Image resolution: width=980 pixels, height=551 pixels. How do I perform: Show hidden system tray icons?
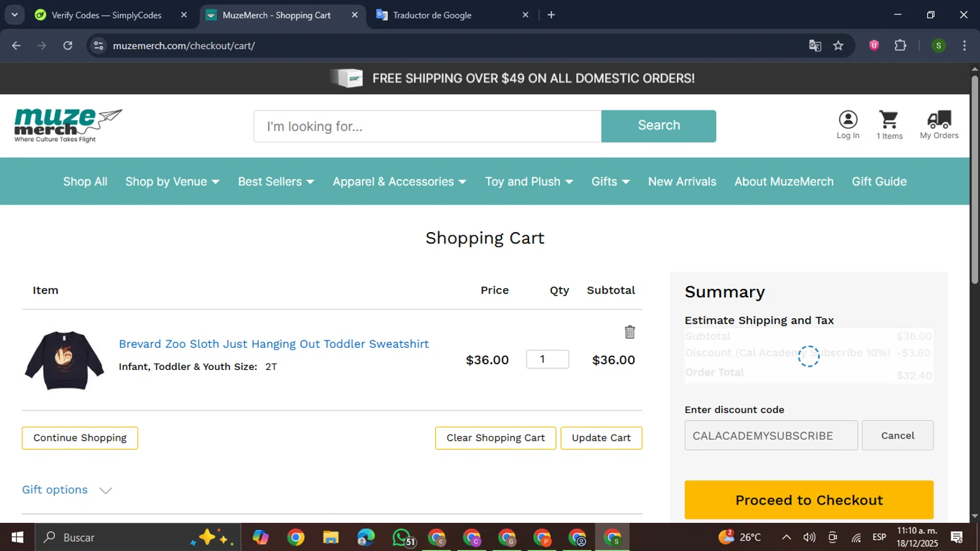point(787,537)
